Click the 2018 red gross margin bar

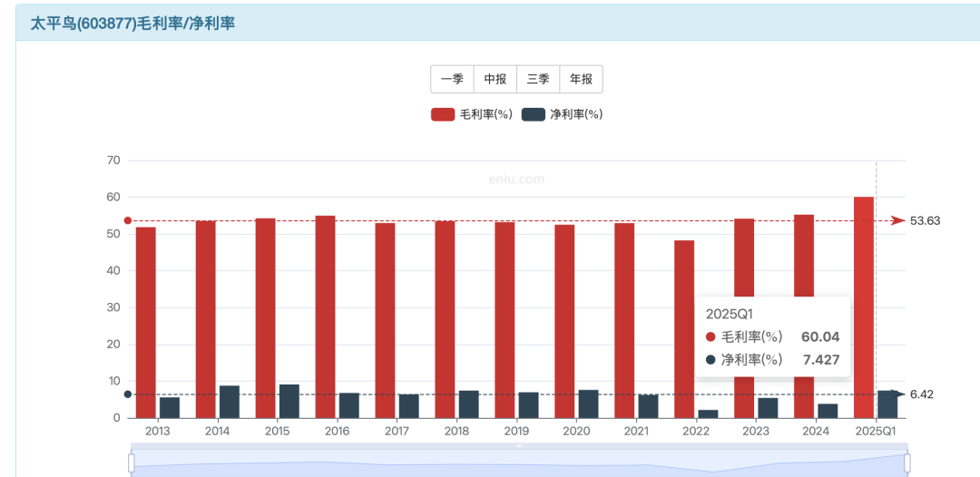tap(445, 320)
